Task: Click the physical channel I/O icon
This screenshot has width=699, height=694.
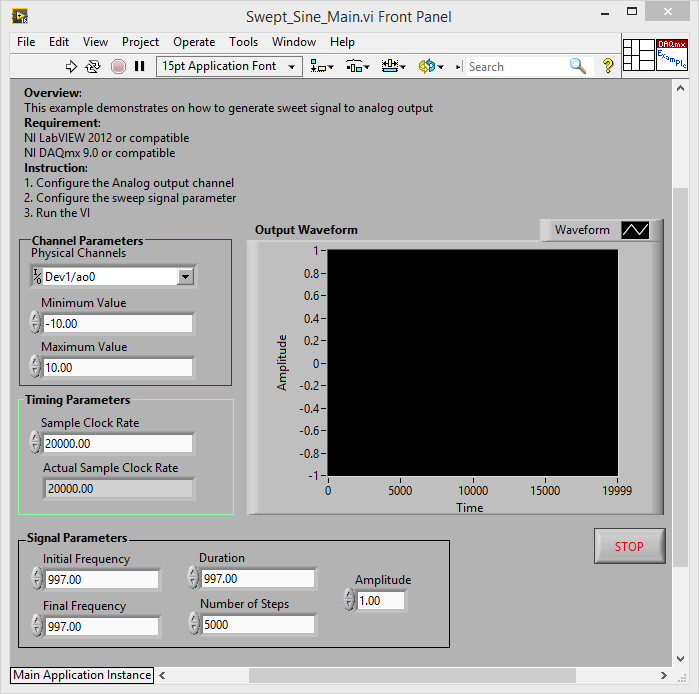Action: click(x=37, y=277)
